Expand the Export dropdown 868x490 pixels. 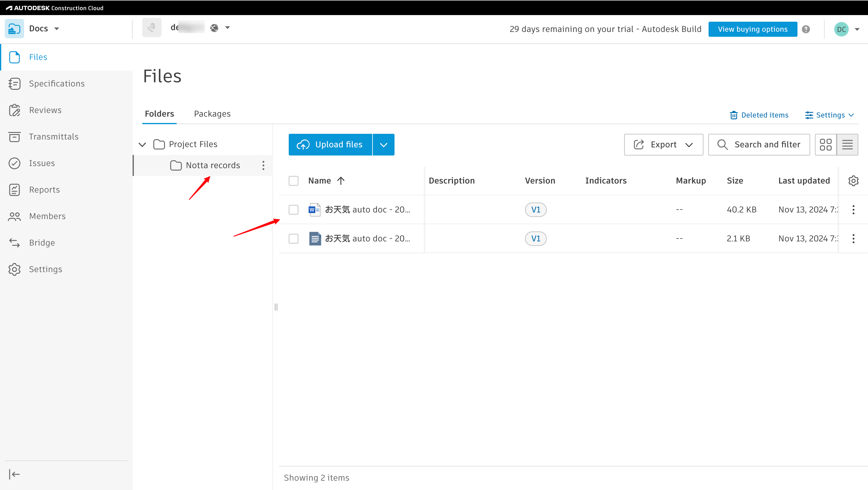click(x=663, y=145)
